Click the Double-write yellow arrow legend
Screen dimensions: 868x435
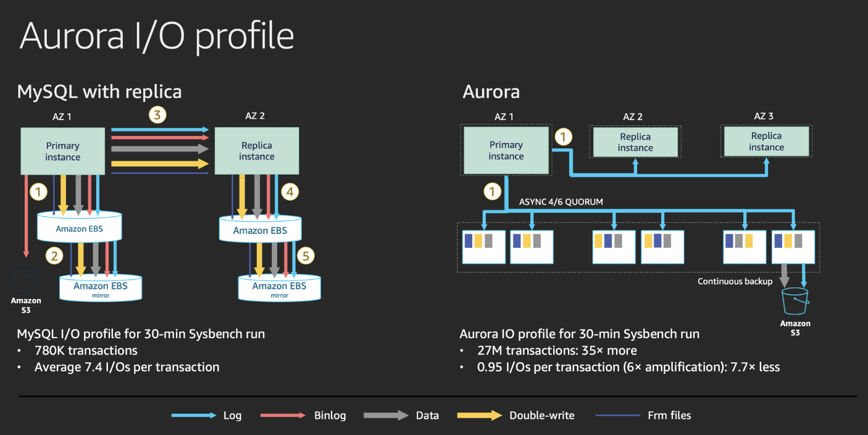point(480,415)
